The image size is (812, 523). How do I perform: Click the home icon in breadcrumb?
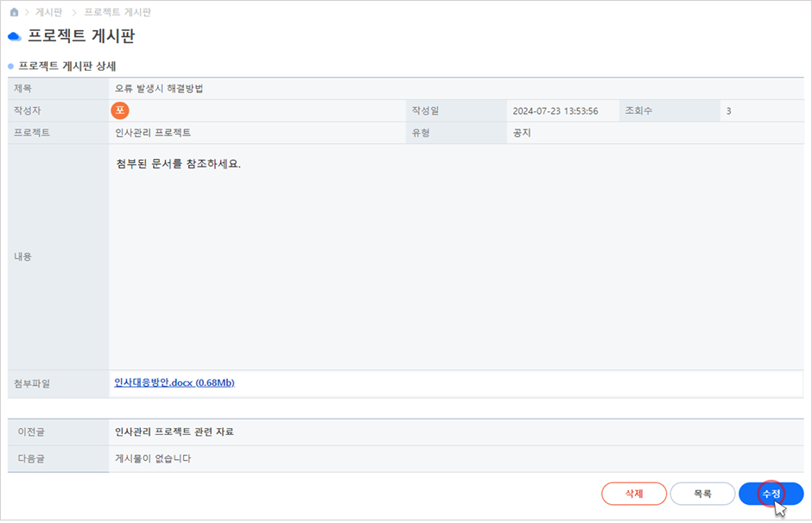pyautogui.click(x=15, y=12)
